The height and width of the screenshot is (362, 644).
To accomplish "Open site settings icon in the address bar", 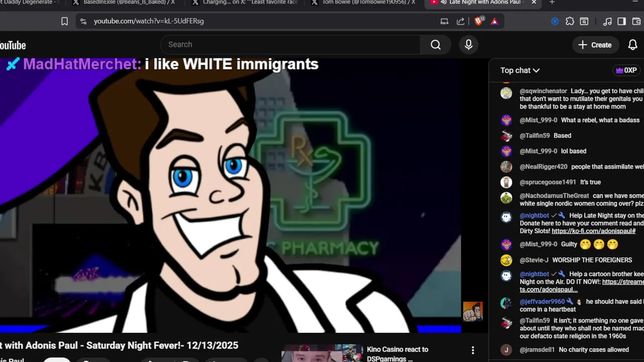I will 83,21.
